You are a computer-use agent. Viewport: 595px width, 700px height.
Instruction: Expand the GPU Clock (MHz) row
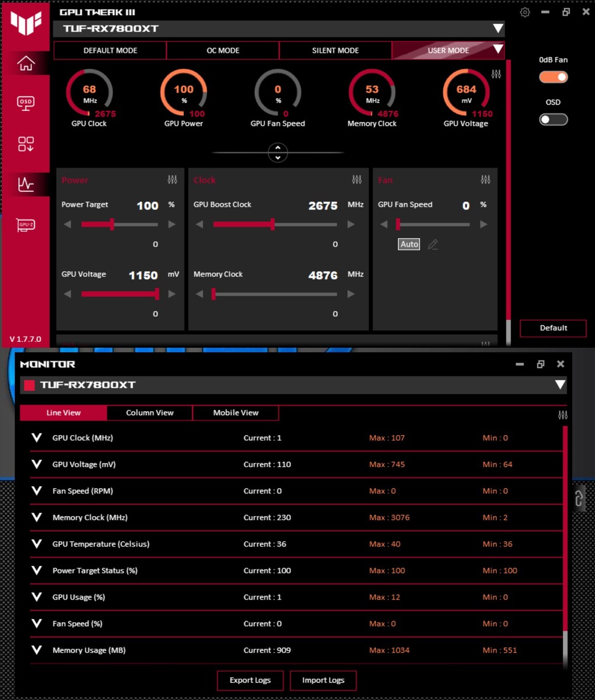click(37, 437)
